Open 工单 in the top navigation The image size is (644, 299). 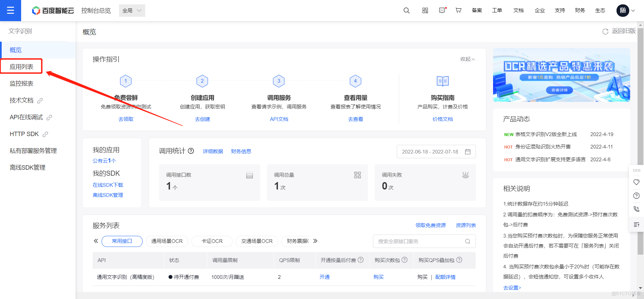point(497,10)
